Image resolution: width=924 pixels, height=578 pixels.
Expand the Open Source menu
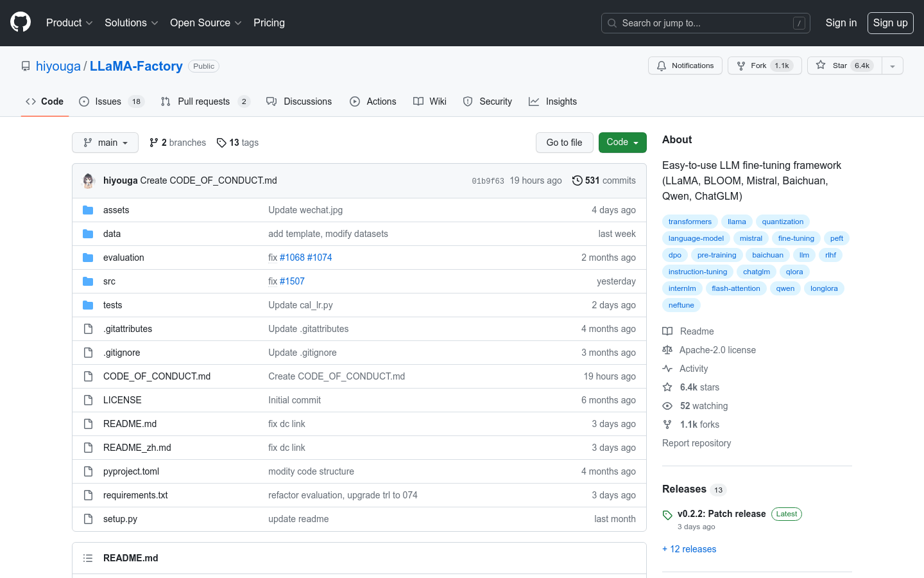(x=206, y=22)
